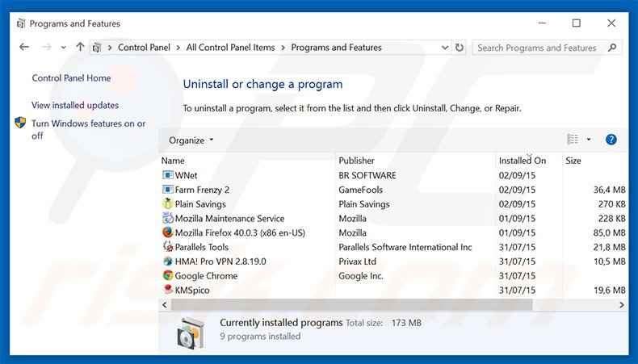Click the 85,0 MB size value

(x=609, y=232)
